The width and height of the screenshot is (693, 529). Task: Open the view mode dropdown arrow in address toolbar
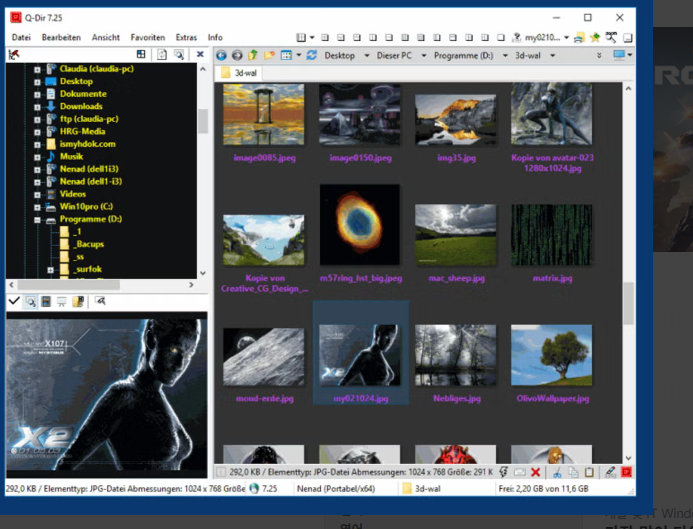299,55
